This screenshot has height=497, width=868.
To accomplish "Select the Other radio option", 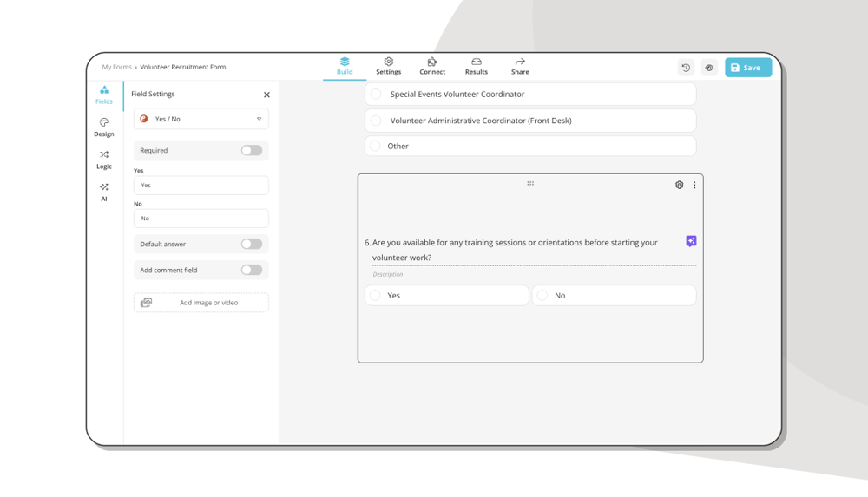I will point(376,146).
